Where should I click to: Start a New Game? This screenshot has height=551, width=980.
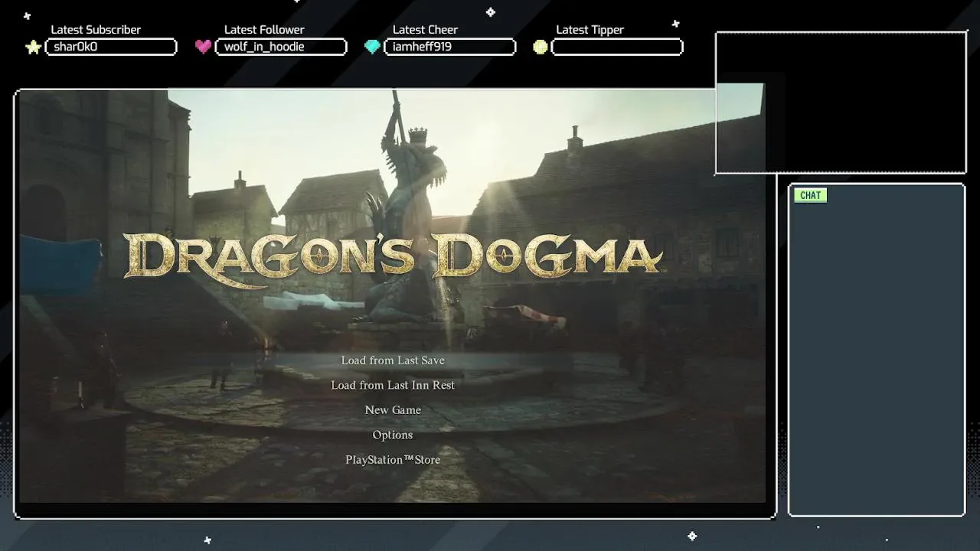393,410
